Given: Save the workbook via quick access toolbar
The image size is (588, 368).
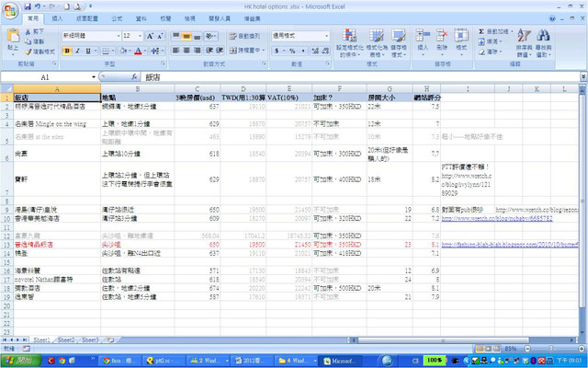Looking at the screenshot, I should coord(28,6).
